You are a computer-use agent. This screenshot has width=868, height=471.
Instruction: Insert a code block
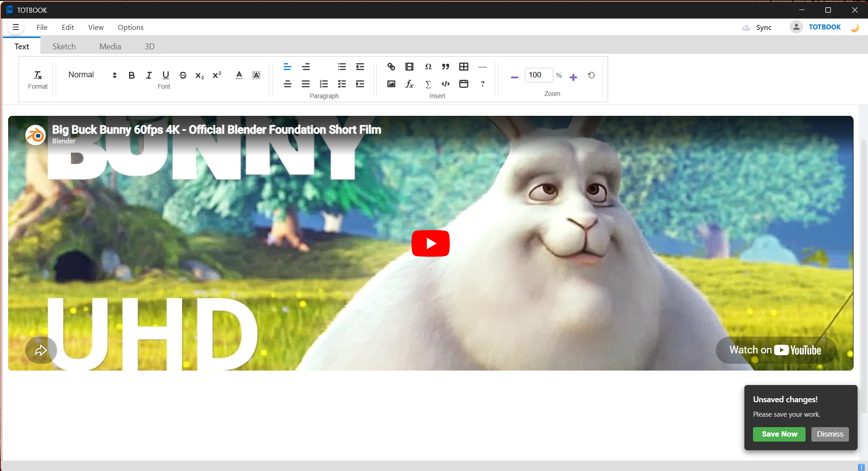[x=446, y=84]
